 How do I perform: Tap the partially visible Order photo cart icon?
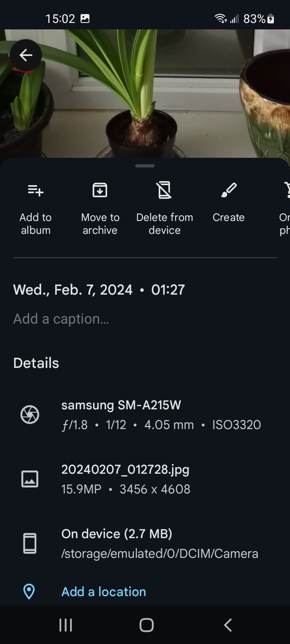(x=286, y=190)
